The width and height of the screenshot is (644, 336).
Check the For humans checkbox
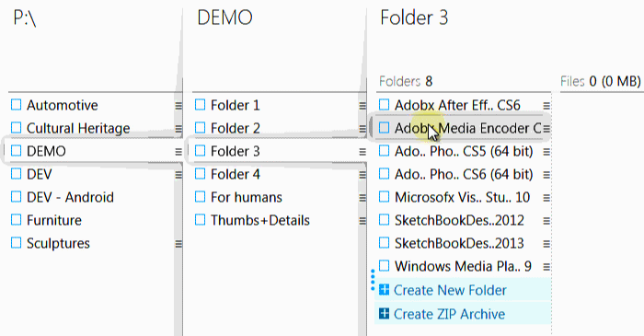(200, 197)
